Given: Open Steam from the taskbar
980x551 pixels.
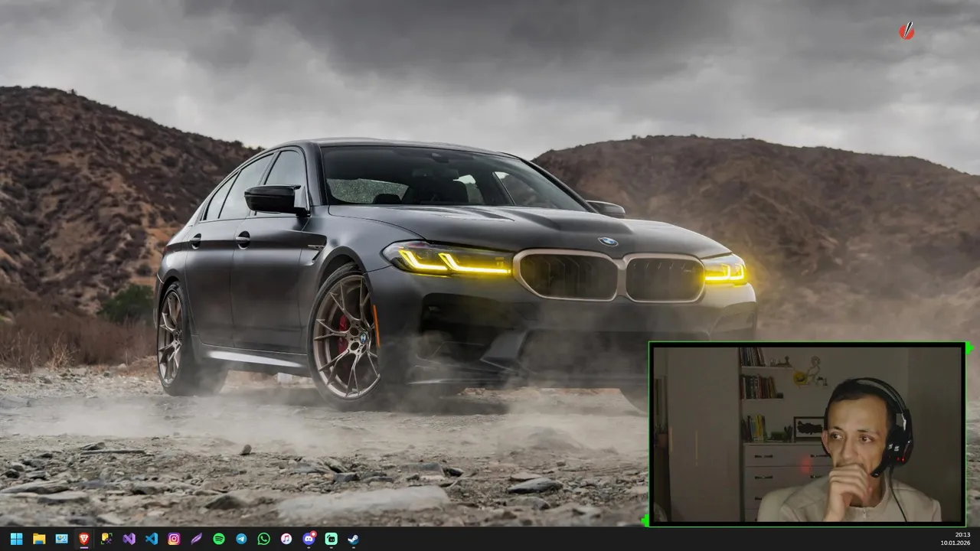Looking at the screenshot, I should 354,539.
